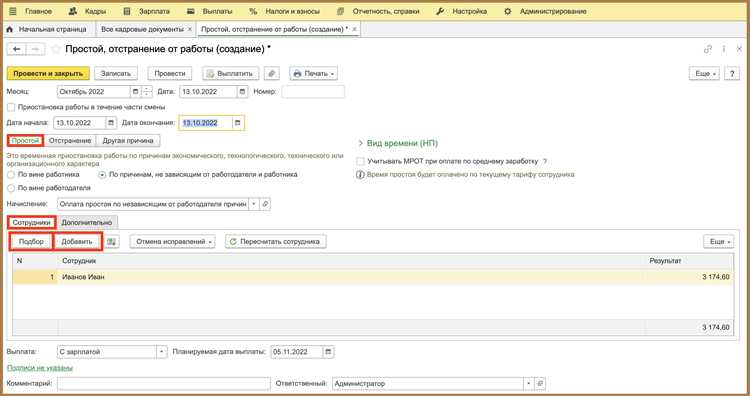Click the question mark hint next to МРОТ
Image resolution: width=750 pixels, height=396 pixels.
point(545,161)
